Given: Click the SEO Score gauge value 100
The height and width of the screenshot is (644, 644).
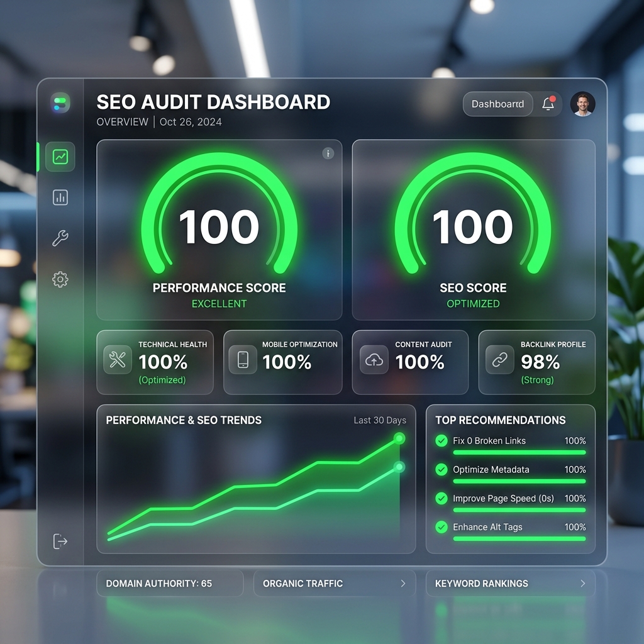Looking at the screenshot, I should (x=473, y=226).
